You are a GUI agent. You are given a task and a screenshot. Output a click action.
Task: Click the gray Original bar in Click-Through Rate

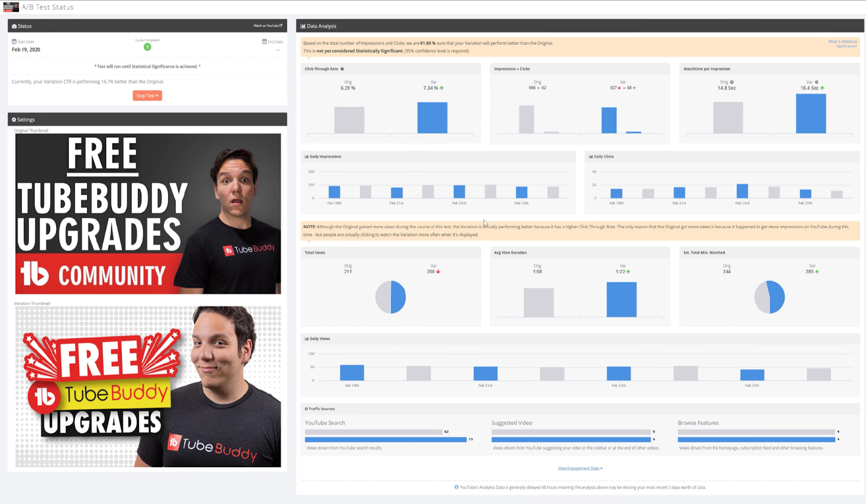tap(349, 120)
